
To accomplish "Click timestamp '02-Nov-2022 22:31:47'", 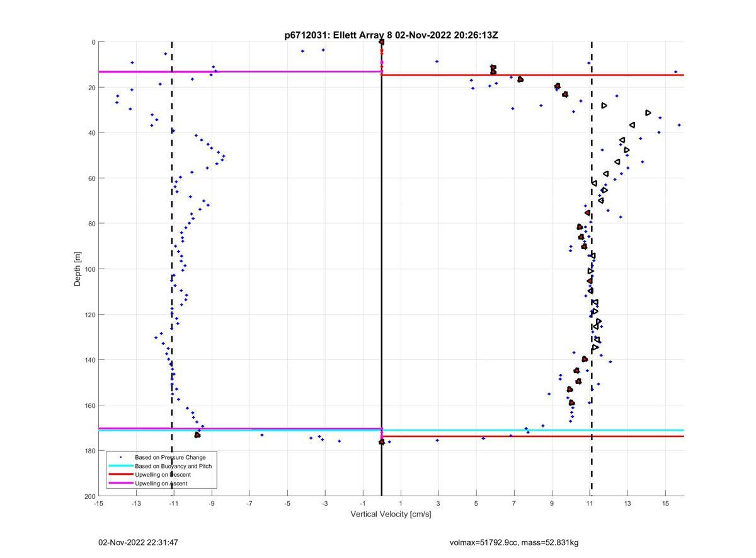I will click(138, 542).
